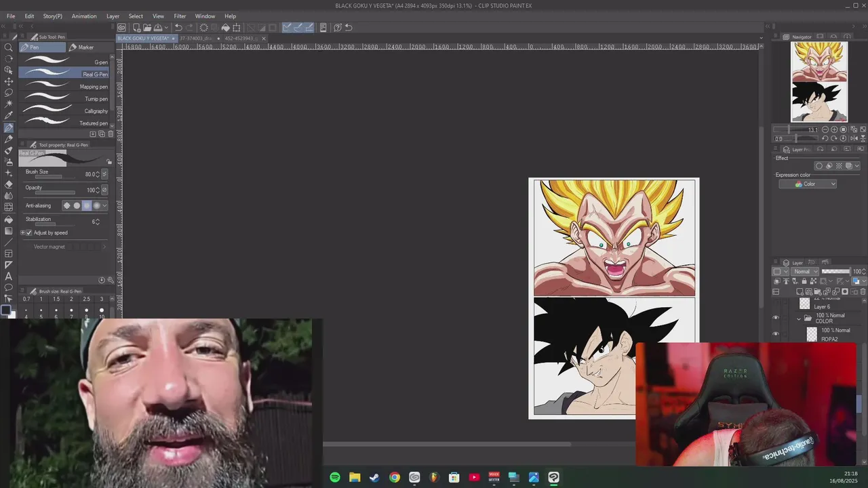This screenshot has width=868, height=488.
Task: Select the Frame border tool
Action: (9, 253)
